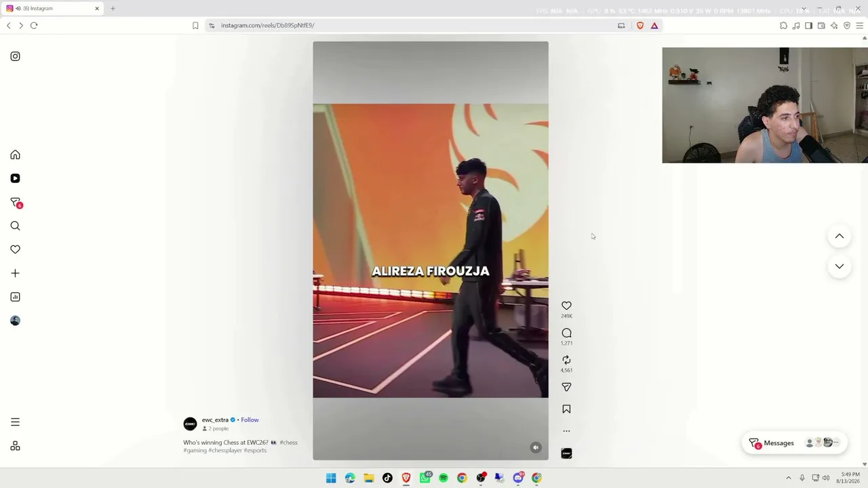Viewport: 868px width, 488px height.
Task: Reload the Instagram page
Action: [34, 25]
